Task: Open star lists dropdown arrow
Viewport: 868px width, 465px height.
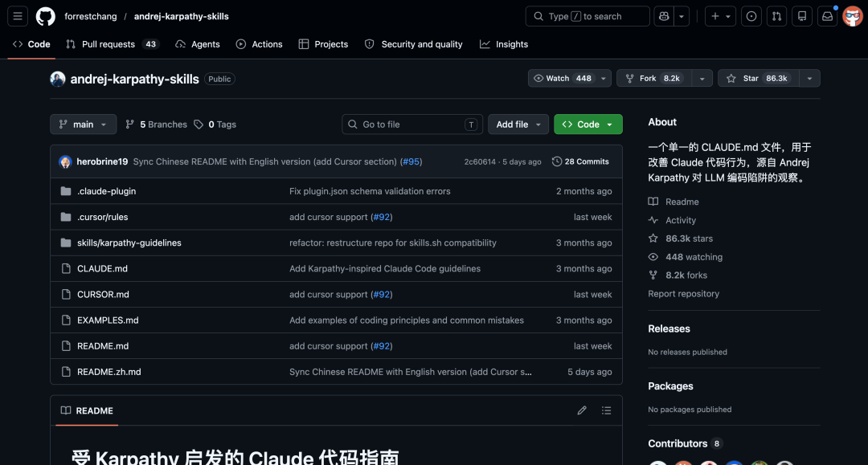Action: (x=809, y=79)
